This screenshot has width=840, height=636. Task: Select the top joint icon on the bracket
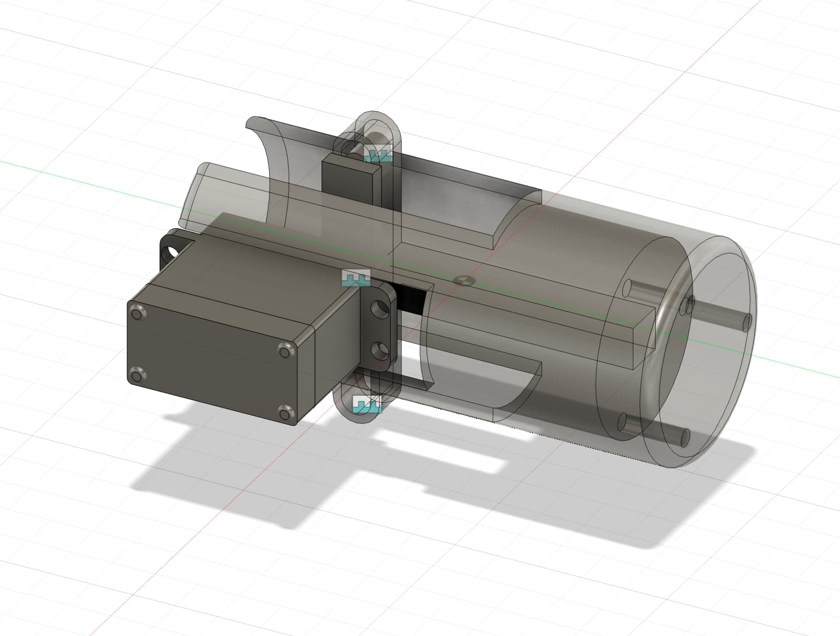click(x=380, y=154)
